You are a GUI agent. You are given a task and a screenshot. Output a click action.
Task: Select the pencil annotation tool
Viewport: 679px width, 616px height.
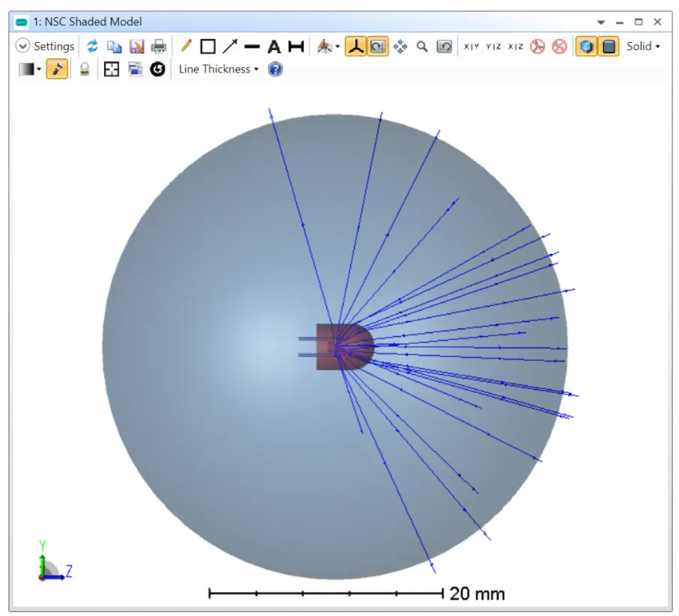[186, 46]
